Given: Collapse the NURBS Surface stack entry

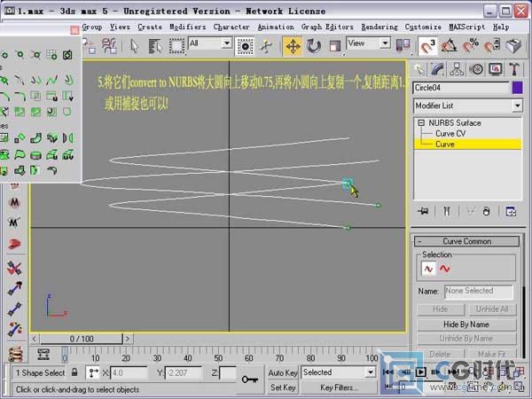Looking at the screenshot, I should (420, 123).
